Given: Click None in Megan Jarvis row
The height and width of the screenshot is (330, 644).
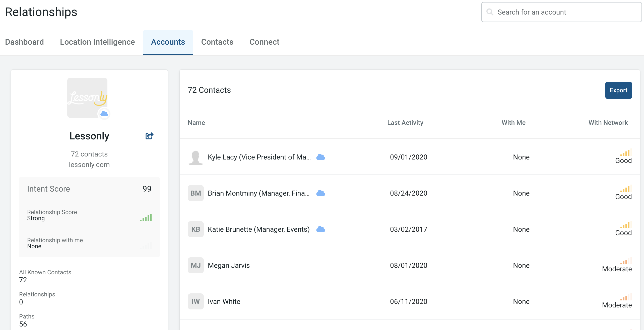Looking at the screenshot, I should pyautogui.click(x=521, y=265).
